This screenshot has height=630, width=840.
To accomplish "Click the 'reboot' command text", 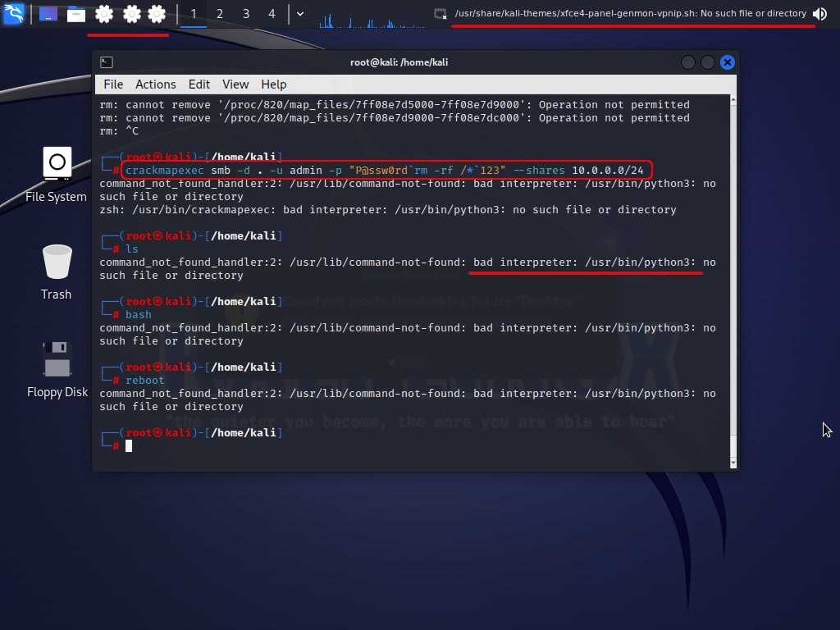I will point(144,381).
